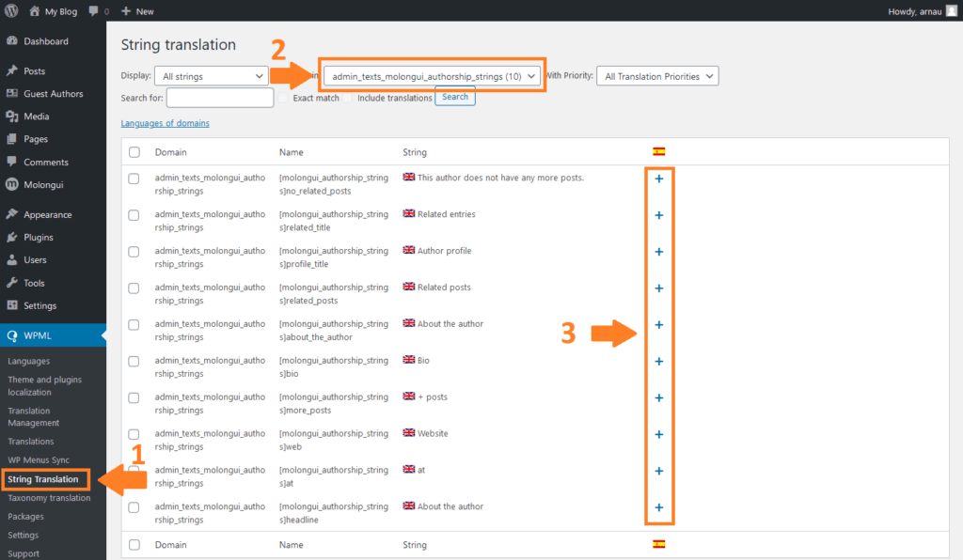Click the Spanish flag in table footer

[659, 544]
